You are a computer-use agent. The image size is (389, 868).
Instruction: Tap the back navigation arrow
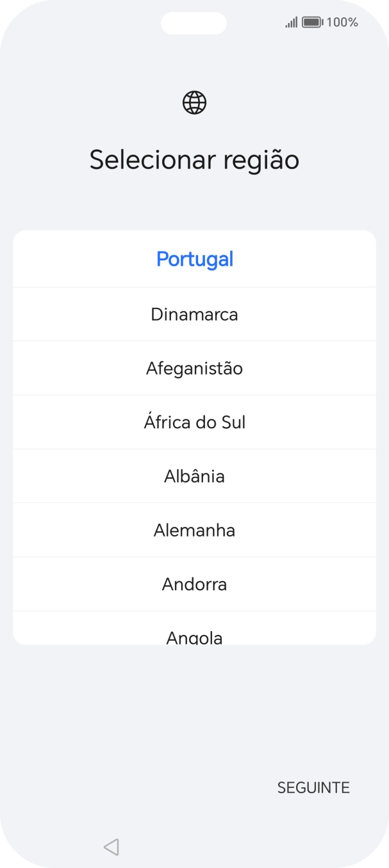click(111, 846)
